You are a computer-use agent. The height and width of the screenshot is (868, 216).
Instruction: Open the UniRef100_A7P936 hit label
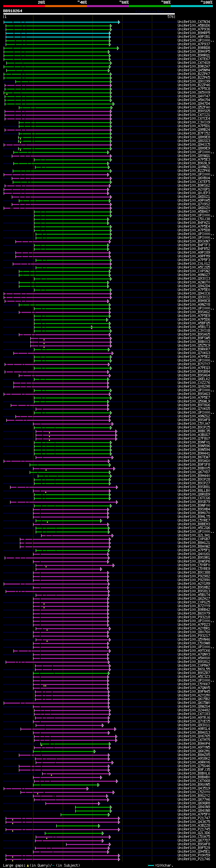point(194,29)
